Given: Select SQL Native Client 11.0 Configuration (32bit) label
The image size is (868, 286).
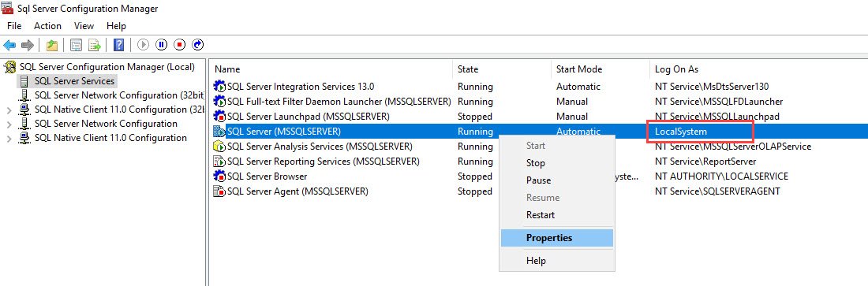Looking at the screenshot, I should pyautogui.click(x=120, y=110).
